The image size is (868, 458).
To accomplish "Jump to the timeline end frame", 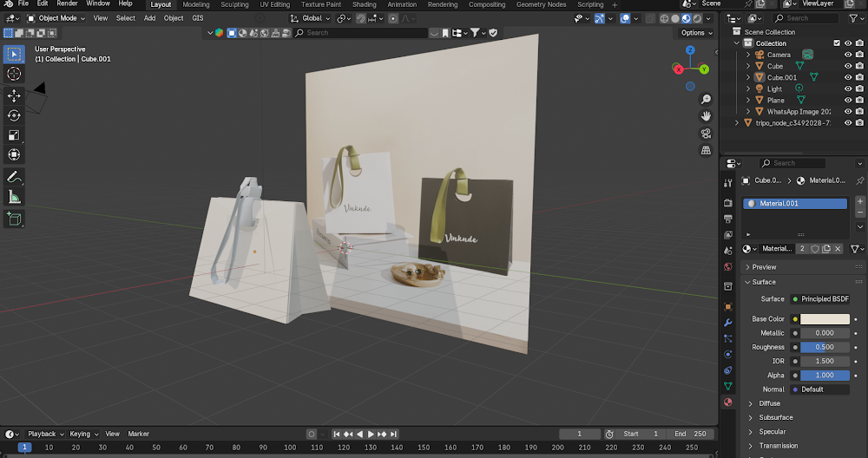I will click(393, 435).
